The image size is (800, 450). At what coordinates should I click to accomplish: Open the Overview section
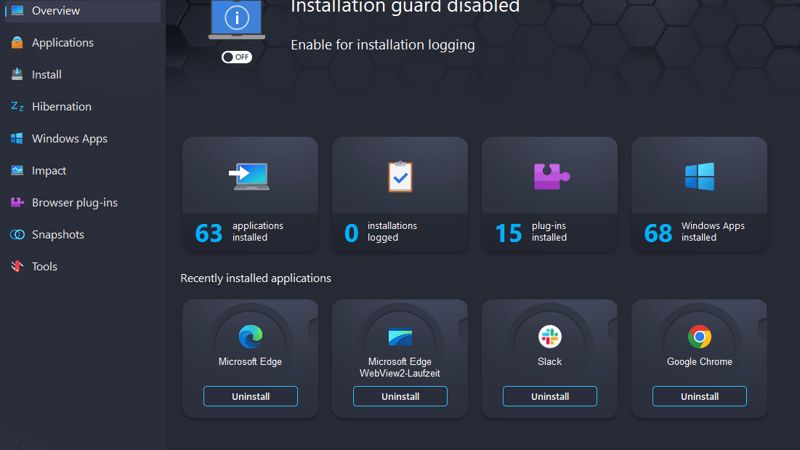pos(83,10)
